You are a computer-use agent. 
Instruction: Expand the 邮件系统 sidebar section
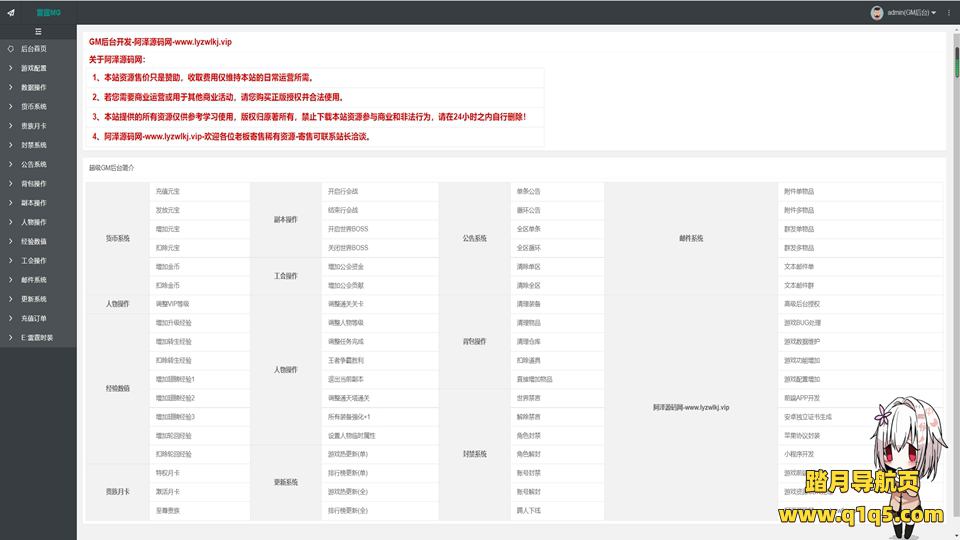pyautogui.click(x=33, y=280)
